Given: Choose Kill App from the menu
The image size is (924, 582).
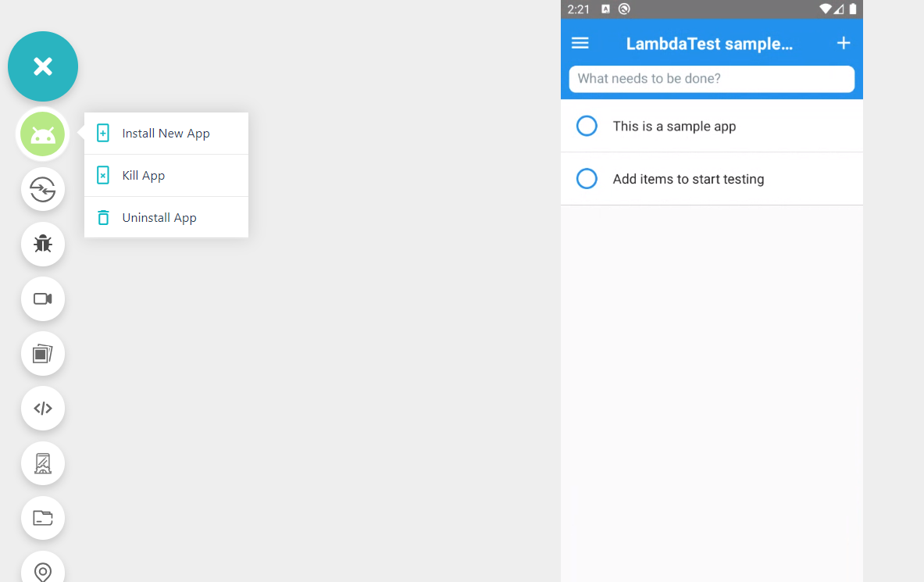Looking at the screenshot, I should pos(144,176).
